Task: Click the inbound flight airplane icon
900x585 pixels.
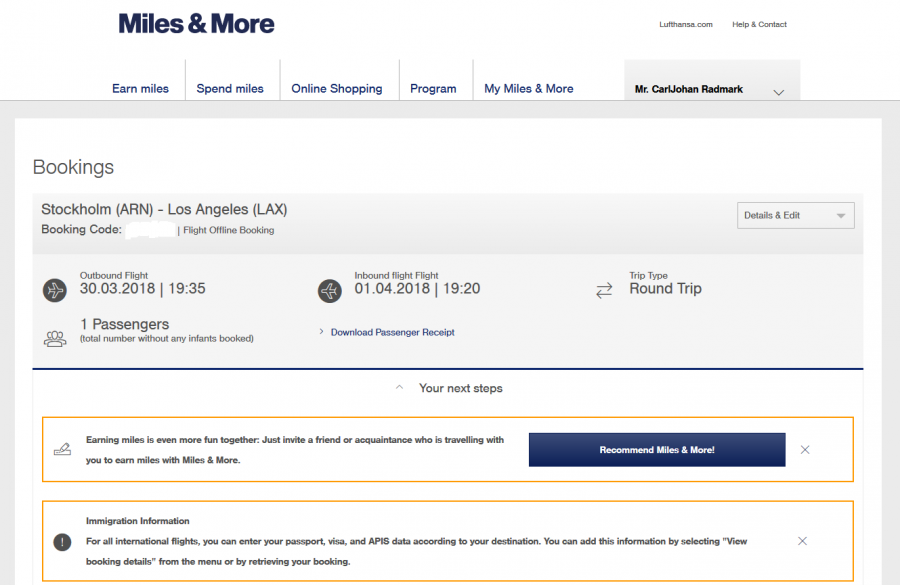Action: (x=329, y=290)
